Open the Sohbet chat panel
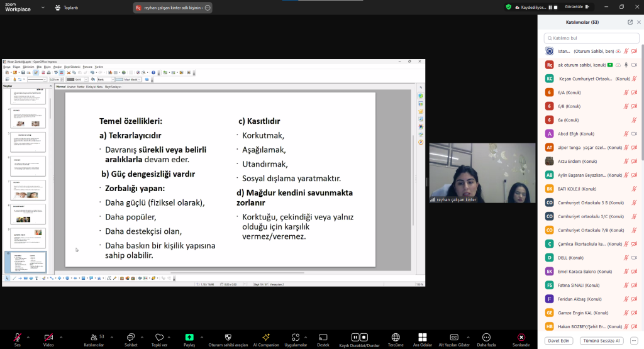The image size is (644, 349). coord(131,338)
